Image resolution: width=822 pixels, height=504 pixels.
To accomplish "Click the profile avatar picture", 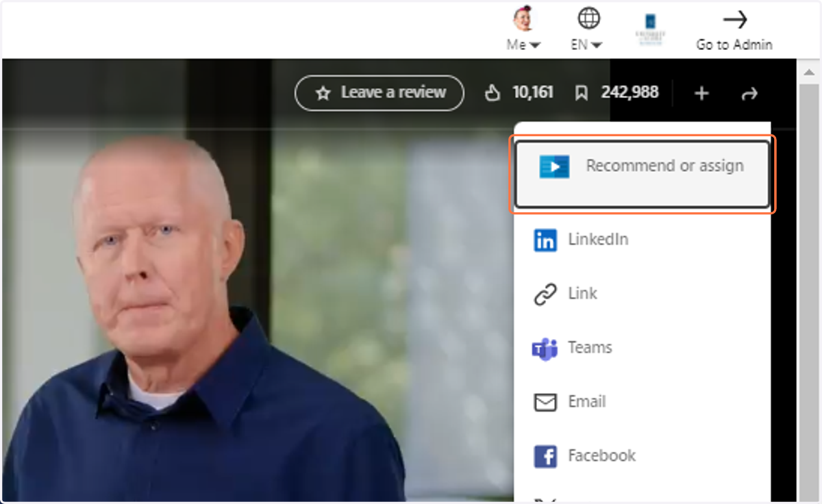I will tap(524, 19).
